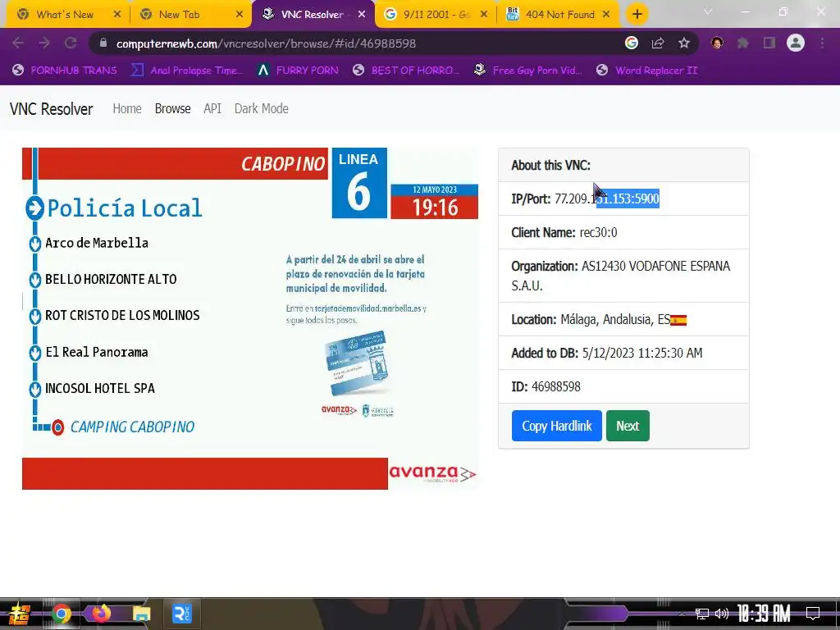Click the Copy Hardlink button
This screenshot has width=840, height=630.
pyautogui.click(x=557, y=426)
